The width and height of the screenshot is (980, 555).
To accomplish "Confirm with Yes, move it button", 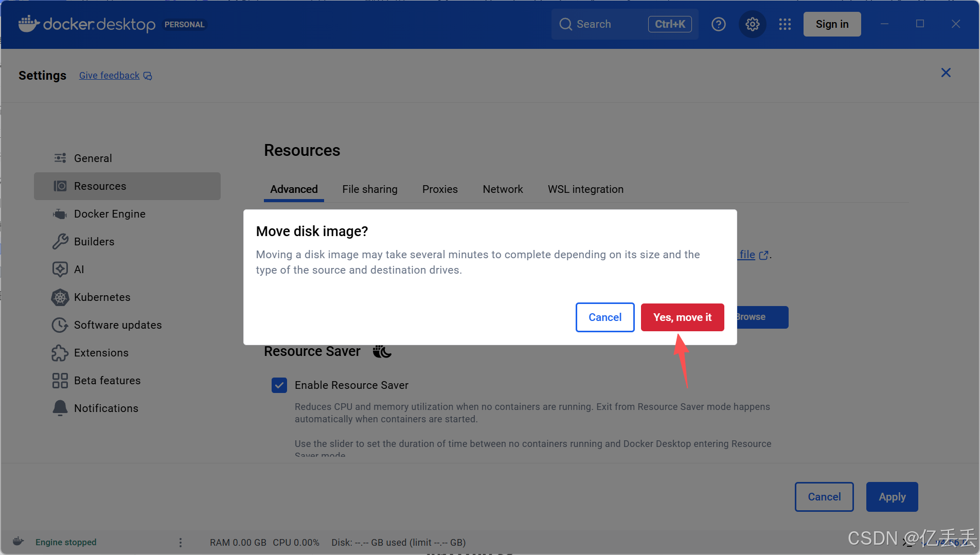I will click(x=682, y=317).
